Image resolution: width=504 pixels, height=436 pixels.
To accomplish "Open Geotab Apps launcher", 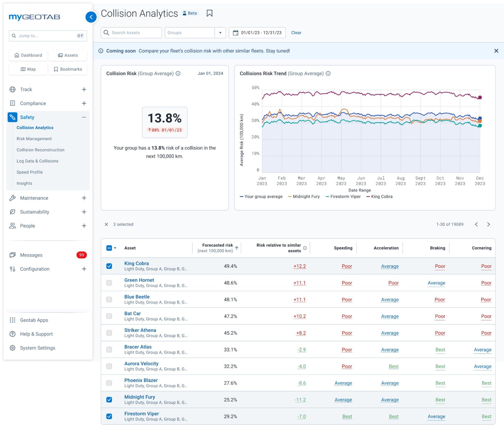I will pos(34,320).
